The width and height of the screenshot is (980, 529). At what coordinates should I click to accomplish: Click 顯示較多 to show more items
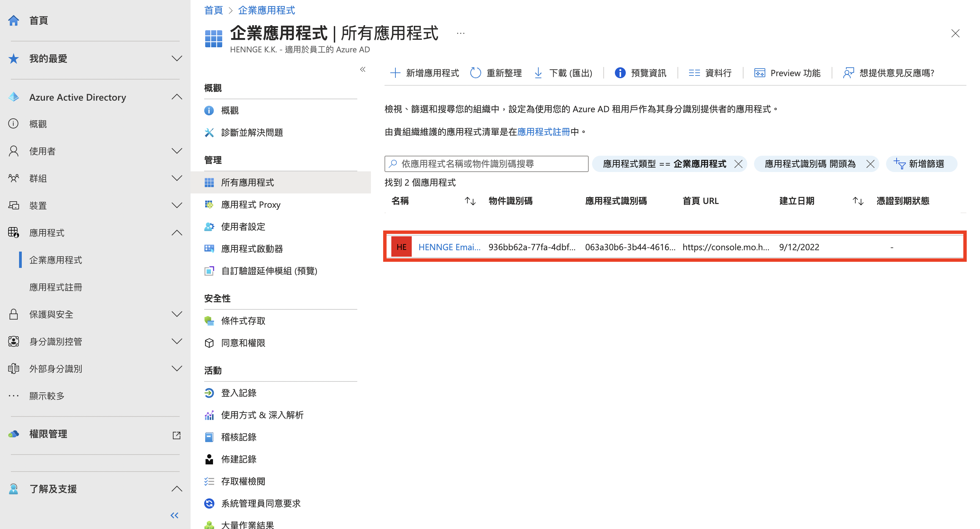point(47,396)
